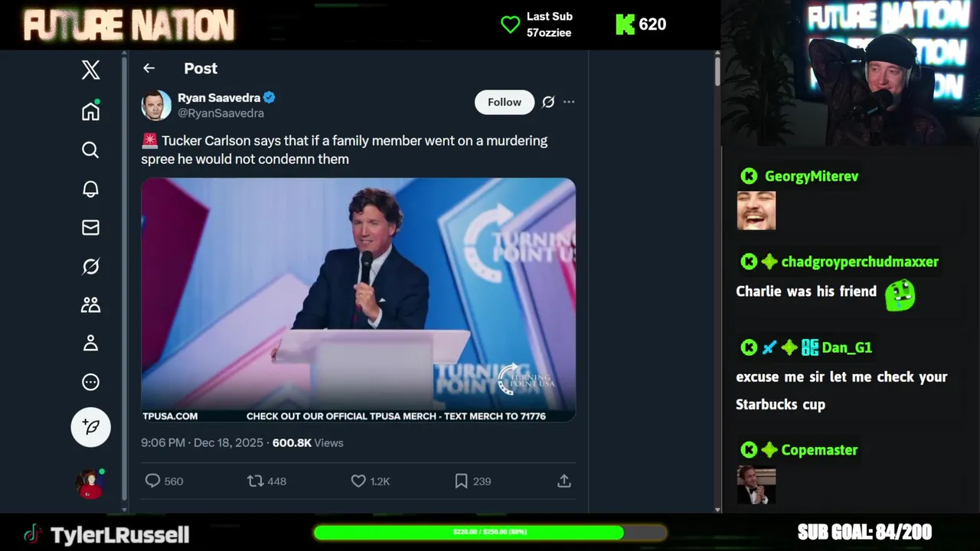Open the Profile person icon
The height and width of the screenshot is (551, 980).
click(x=90, y=343)
